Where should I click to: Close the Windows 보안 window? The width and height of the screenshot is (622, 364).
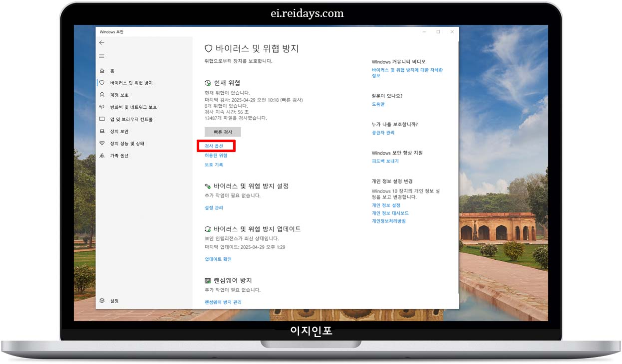452,32
